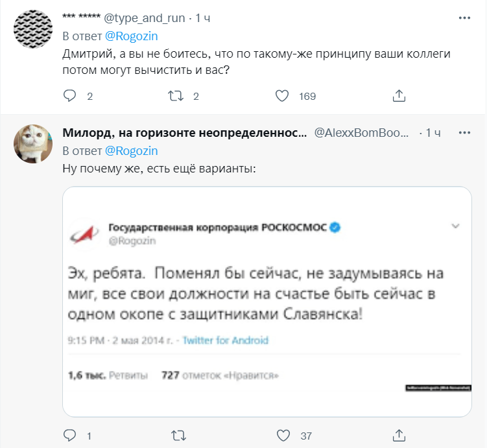Click the @Rogozin mention in the second reply

coord(131,151)
